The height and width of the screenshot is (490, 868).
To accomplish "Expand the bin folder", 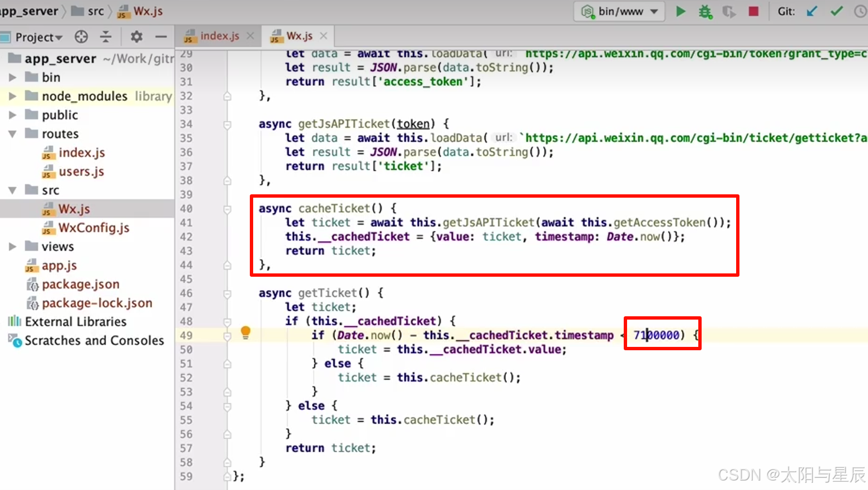I will (12, 77).
